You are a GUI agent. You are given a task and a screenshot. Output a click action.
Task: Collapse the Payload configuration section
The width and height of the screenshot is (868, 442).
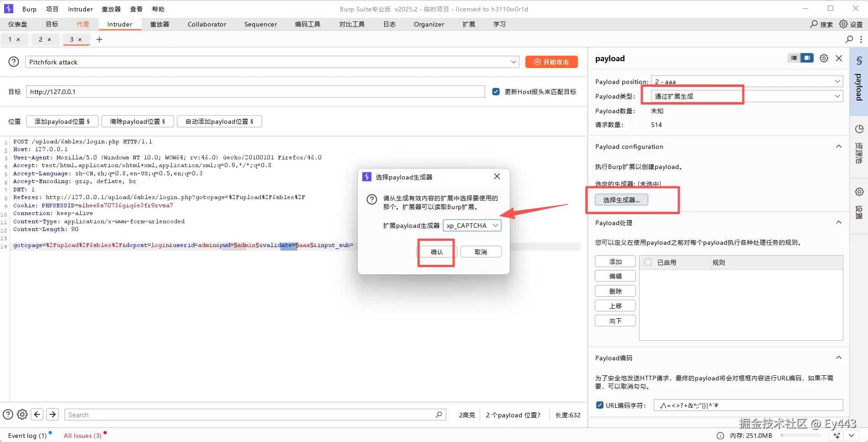point(839,147)
